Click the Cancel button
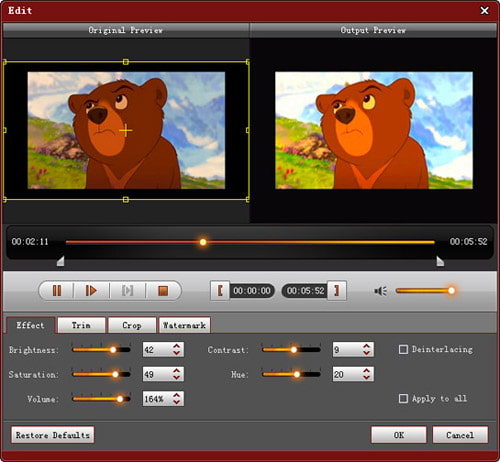Screen dimensions: 500x462 (460, 435)
